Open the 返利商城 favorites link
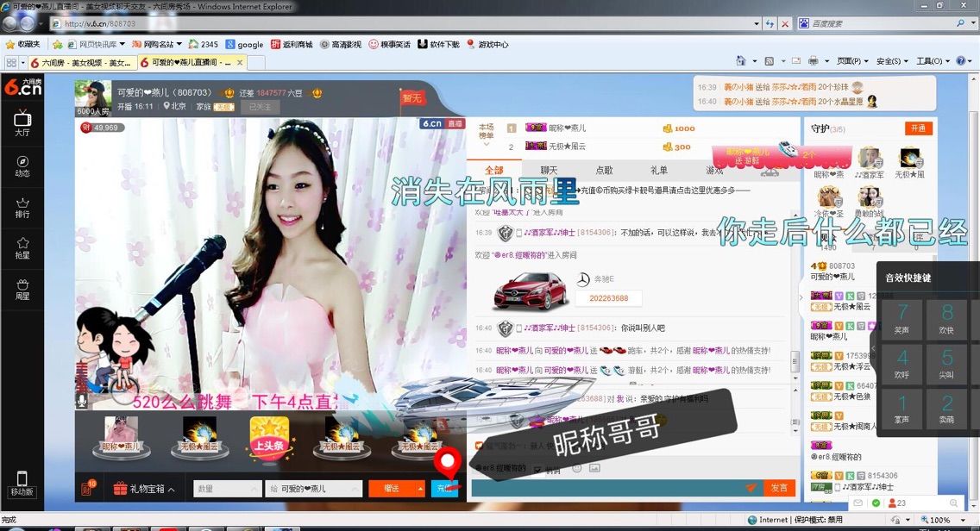The height and width of the screenshot is (531, 980). (x=292, y=44)
